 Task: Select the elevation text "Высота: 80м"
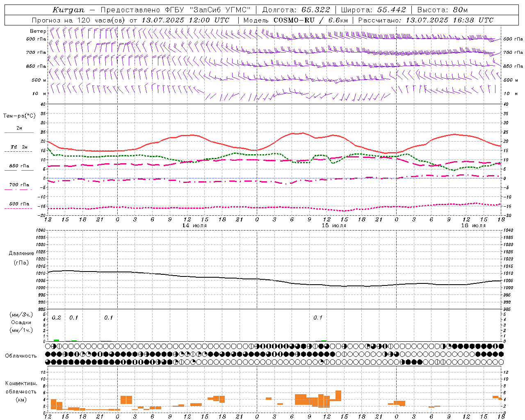(x=443, y=10)
